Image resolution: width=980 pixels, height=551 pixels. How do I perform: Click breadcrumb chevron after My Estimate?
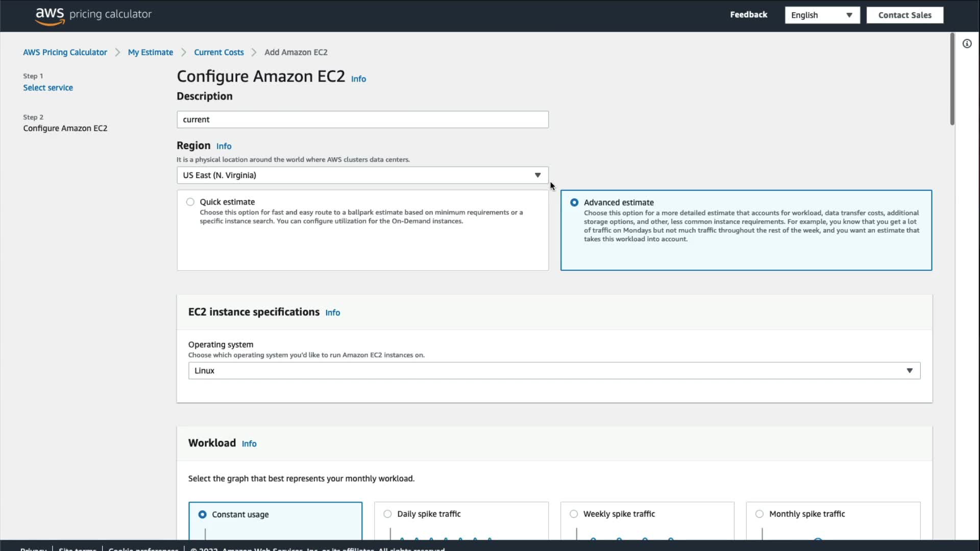tap(184, 53)
